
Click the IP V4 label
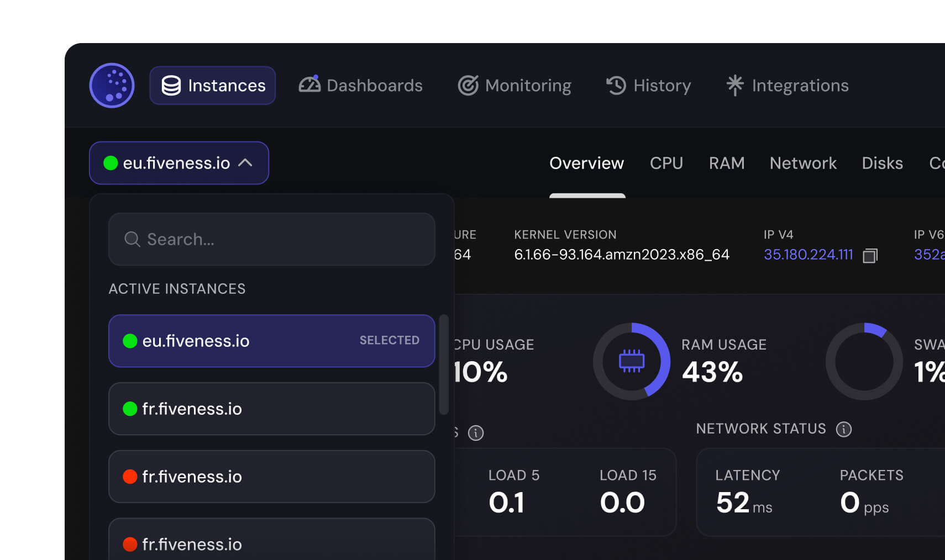[x=779, y=235]
